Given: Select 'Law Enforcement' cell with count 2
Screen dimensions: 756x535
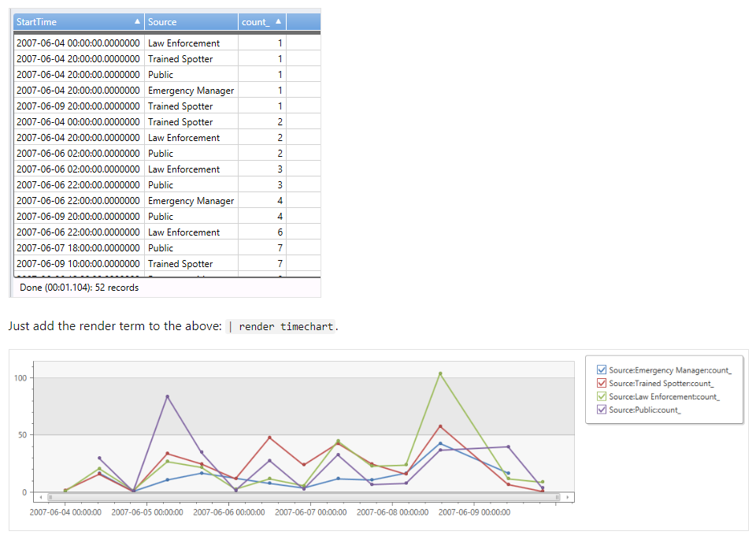Looking at the screenshot, I should click(x=191, y=137).
